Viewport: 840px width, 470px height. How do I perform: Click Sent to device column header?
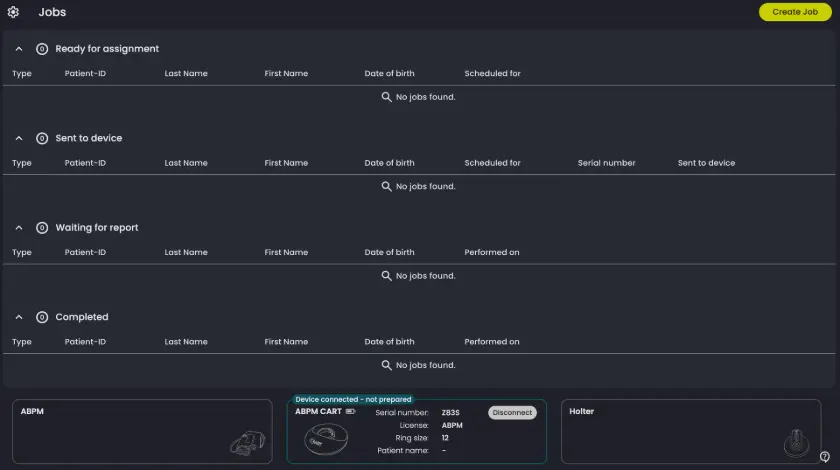pos(706,163)
